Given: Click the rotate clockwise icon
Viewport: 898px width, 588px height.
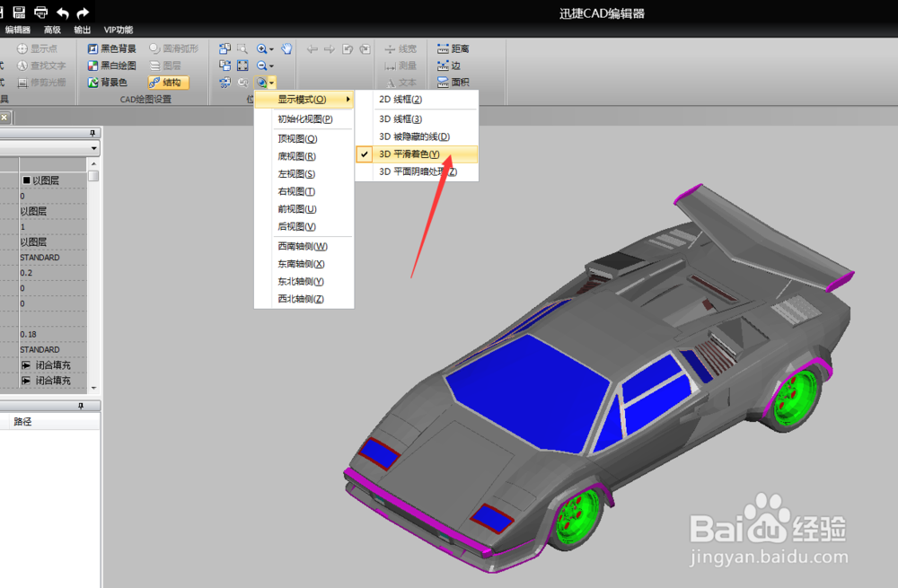Looking at the screenshot, I should [x=365, y=49].
